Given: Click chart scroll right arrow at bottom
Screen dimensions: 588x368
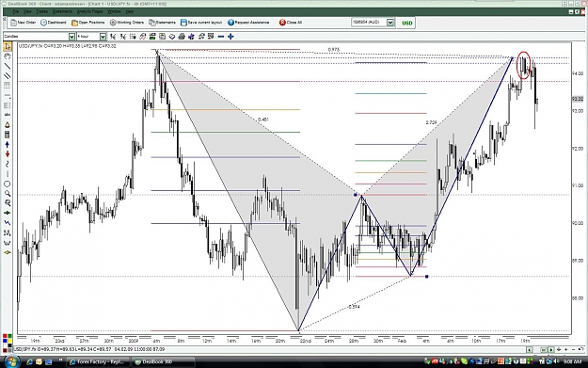Looking at the screenshot, I should tap(551, 349).
